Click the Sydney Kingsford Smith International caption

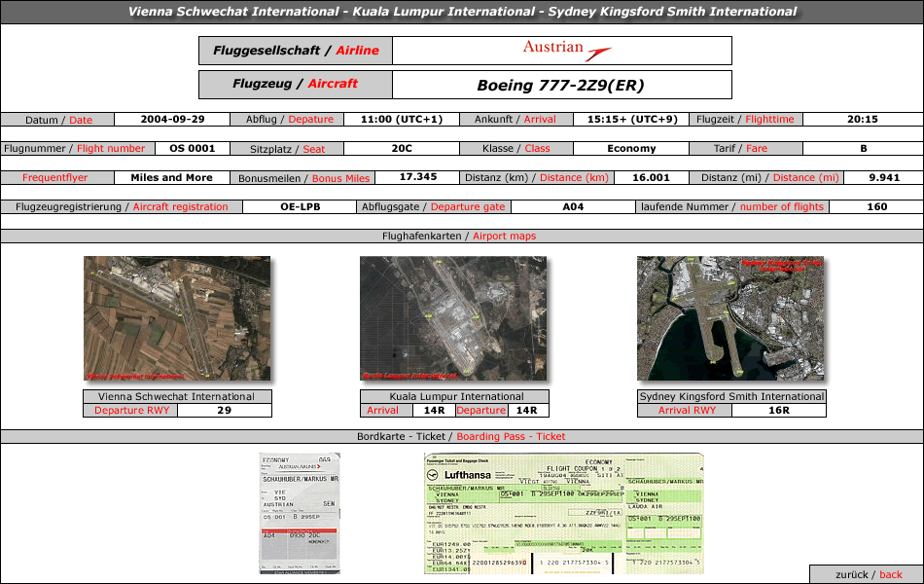[731, 396]
